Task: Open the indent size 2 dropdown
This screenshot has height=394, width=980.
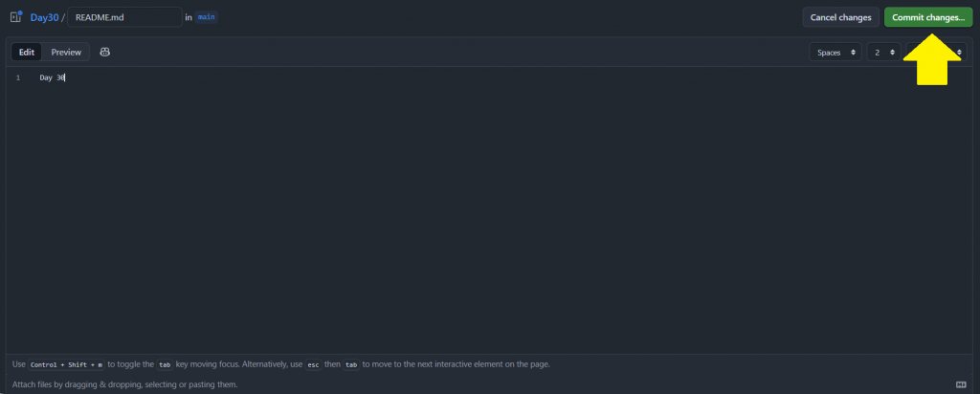Action: click(x=883, y=53)
